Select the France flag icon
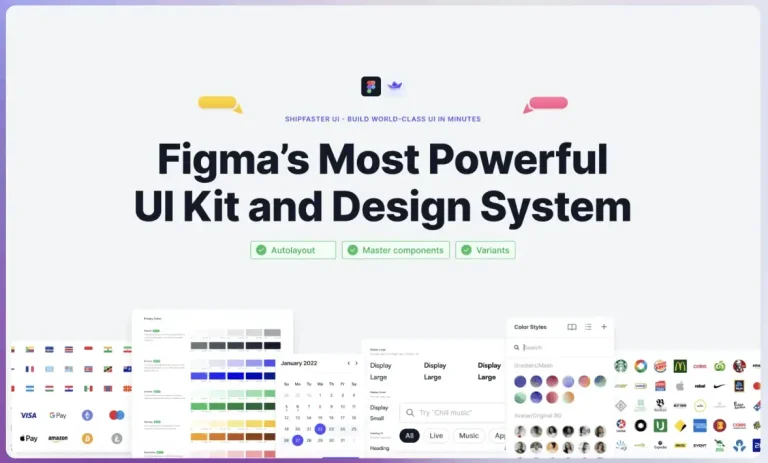The image size is (768, 463). click(29, 369)
